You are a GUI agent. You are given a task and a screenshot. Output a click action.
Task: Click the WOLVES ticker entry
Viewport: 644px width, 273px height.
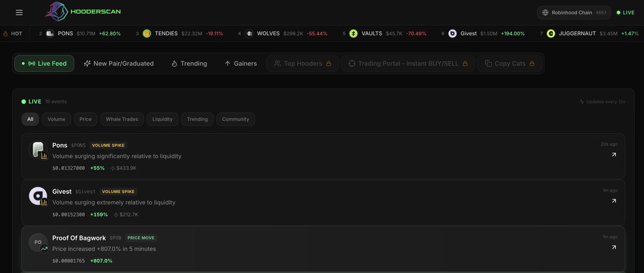coord(283,33)
